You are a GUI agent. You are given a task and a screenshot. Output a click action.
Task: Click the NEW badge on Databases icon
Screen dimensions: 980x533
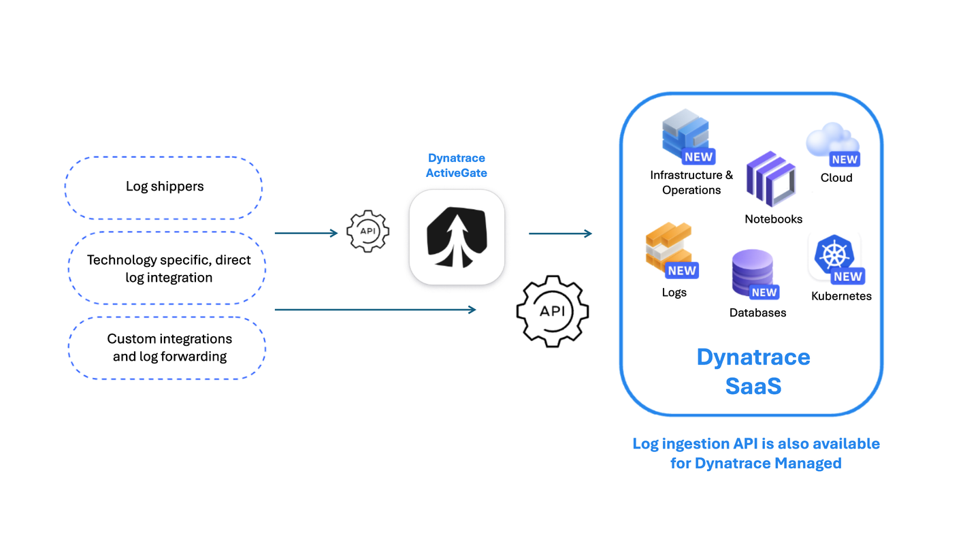tap(764, 292)
